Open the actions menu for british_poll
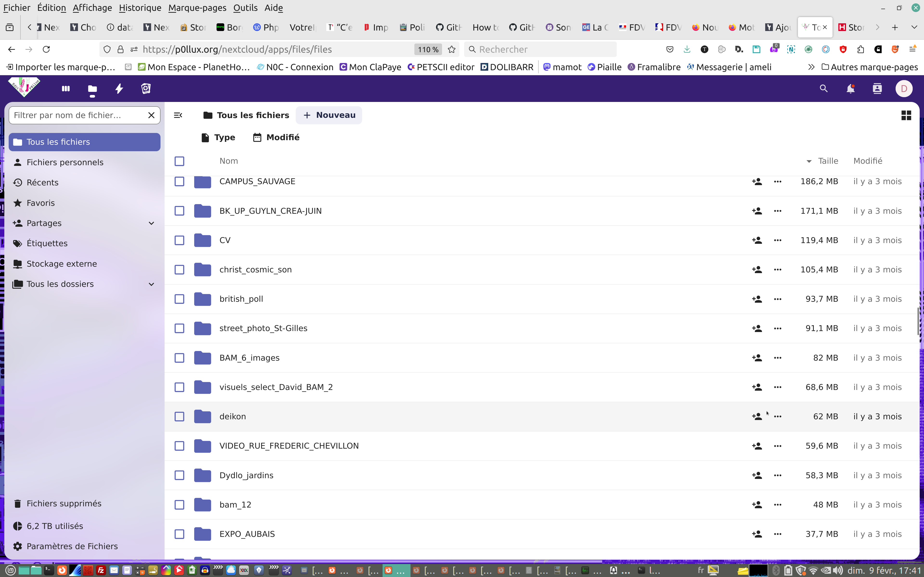This screenshot has height=577, width=924. [x=777, y=299]
